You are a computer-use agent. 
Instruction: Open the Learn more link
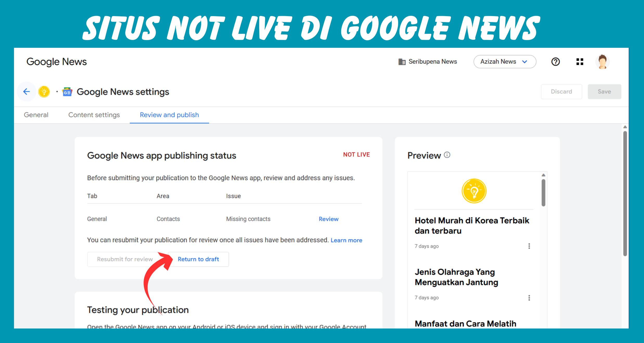[x=346, y=240]
